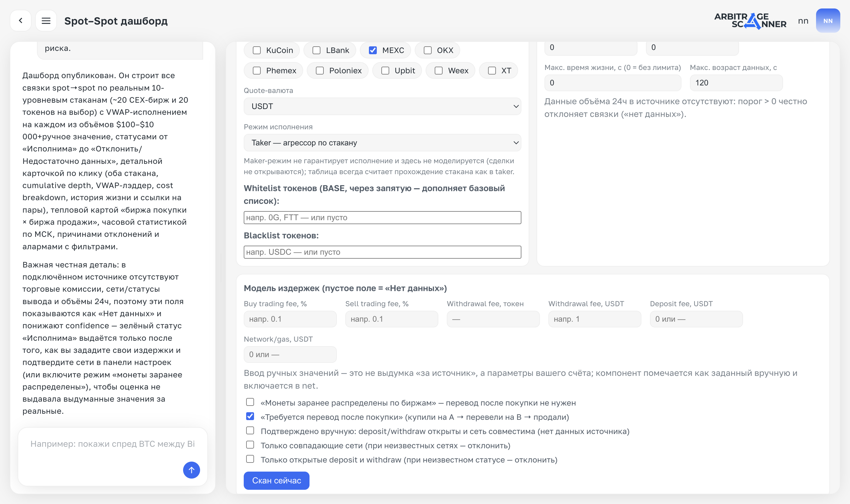This screenshot has height=504, width=850.
Task: Expand the Режим исполнения Taker dropdown
Action: click(x=382, y=143)
